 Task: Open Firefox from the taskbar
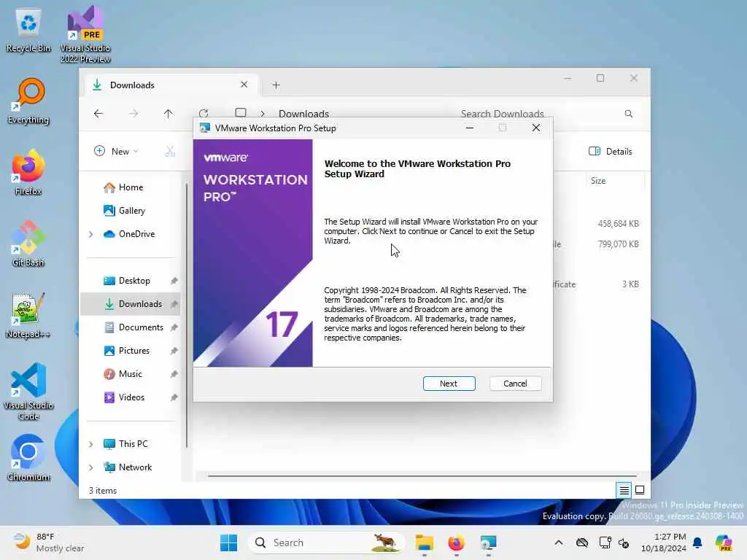click(456, 542)
